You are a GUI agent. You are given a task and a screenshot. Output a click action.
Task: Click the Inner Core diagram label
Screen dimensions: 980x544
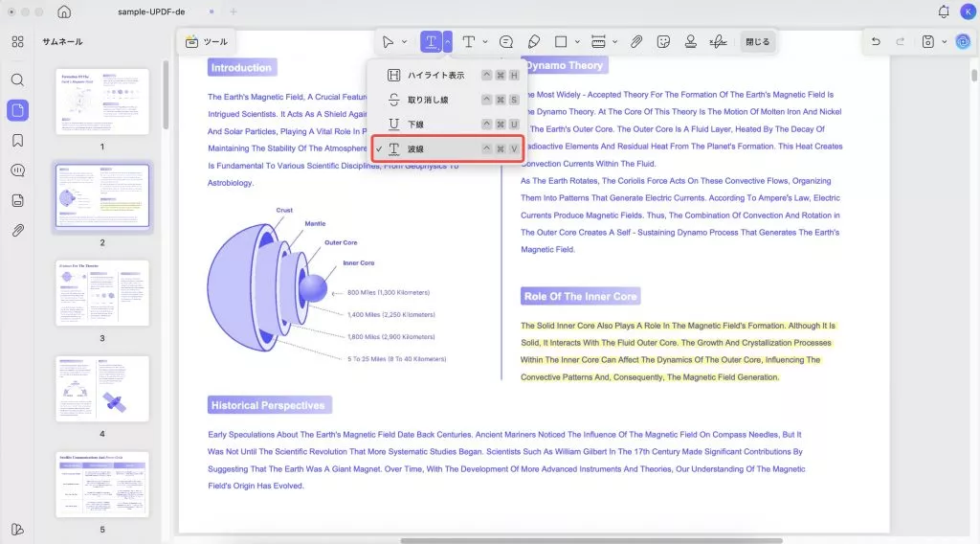[359, 263]
